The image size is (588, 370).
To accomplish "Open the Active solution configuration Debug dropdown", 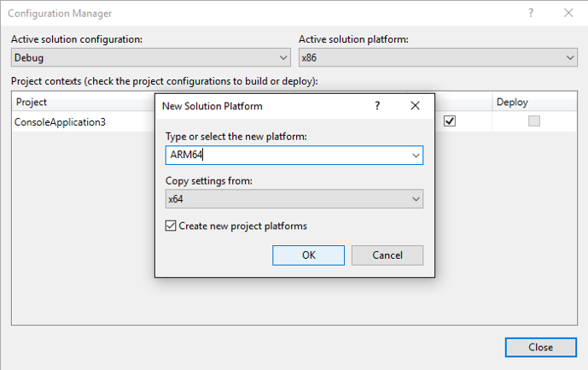I will click(x=151, y=58).
